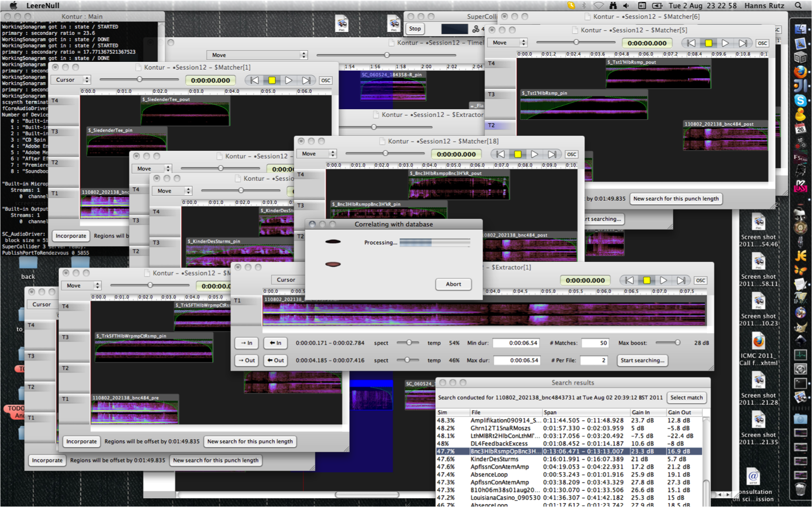Click the play triangle in Matcher[5] transport
The width and height of the screenshot is (812, 507).
click(725, 43)
